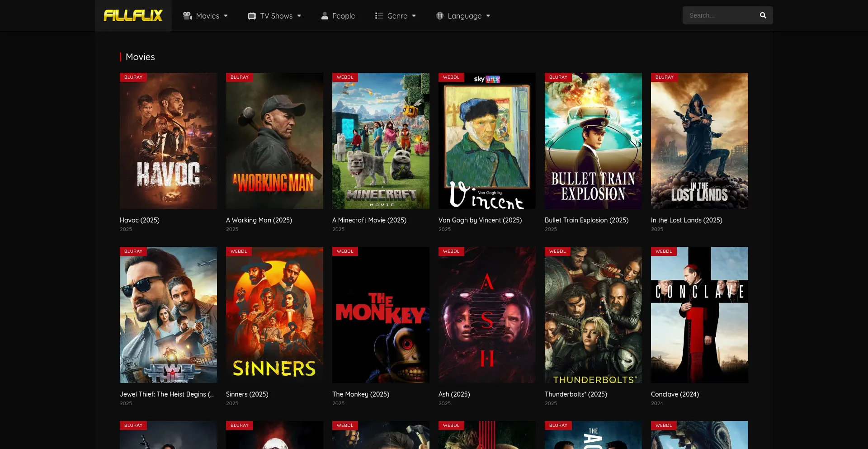Open the Language menu label
Screen dimensions: 868x449
pyautogui.click(x=464, y=16)
